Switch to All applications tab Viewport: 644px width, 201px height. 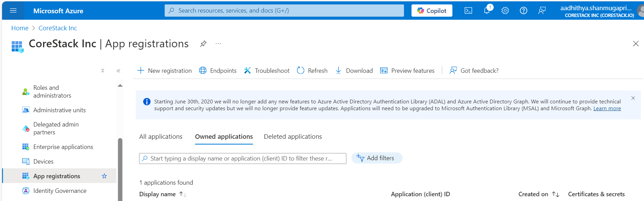pyautogui.click(x=161, y=137)
